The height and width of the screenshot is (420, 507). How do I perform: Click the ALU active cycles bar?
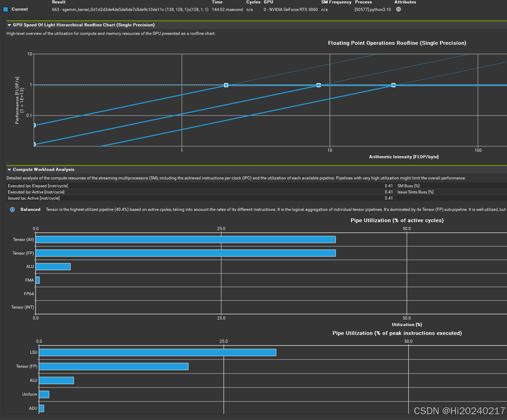coord(53,267)
